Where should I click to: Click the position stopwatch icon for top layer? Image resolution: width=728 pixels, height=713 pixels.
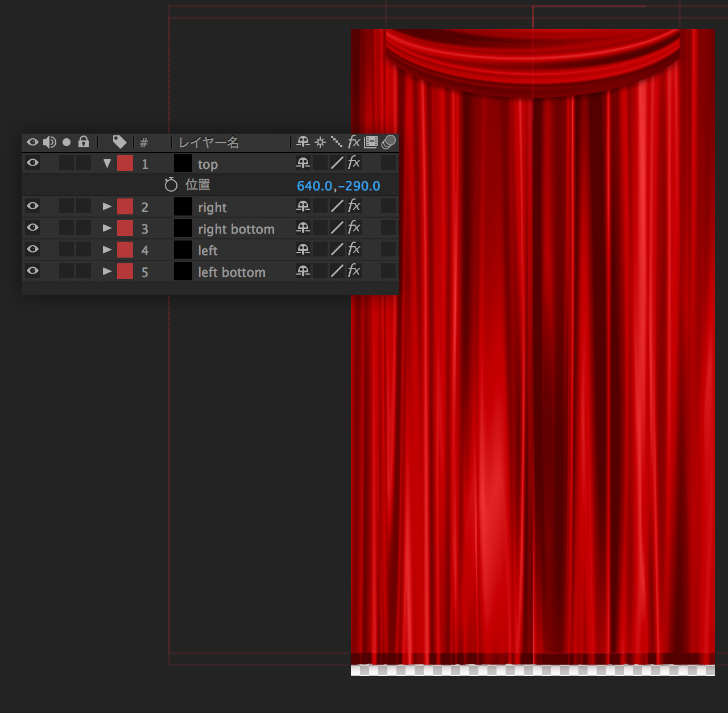point(171,185)
